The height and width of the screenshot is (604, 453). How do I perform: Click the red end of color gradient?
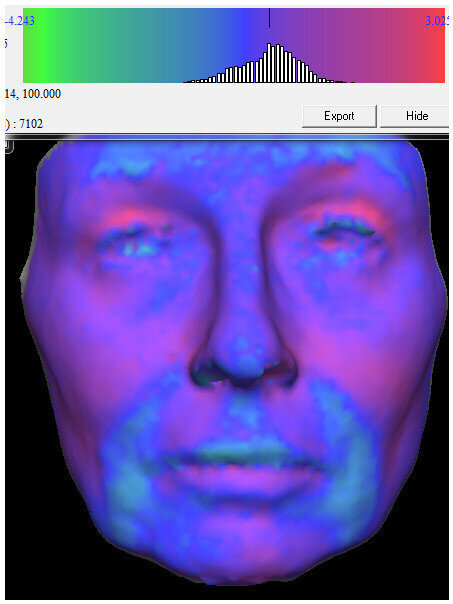[x=435, y=45]
